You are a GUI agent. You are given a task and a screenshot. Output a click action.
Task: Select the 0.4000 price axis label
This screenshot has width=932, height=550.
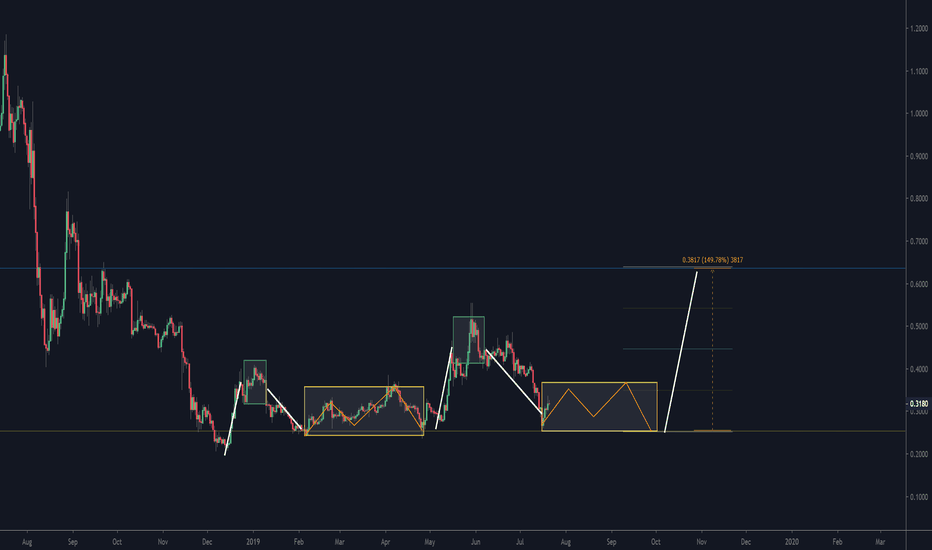tap(919, 369)
